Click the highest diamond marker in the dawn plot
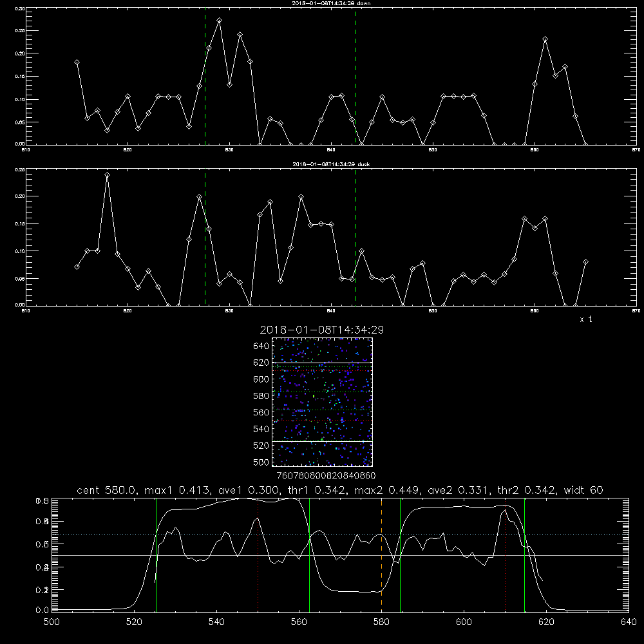 click(x=220, y=20)
